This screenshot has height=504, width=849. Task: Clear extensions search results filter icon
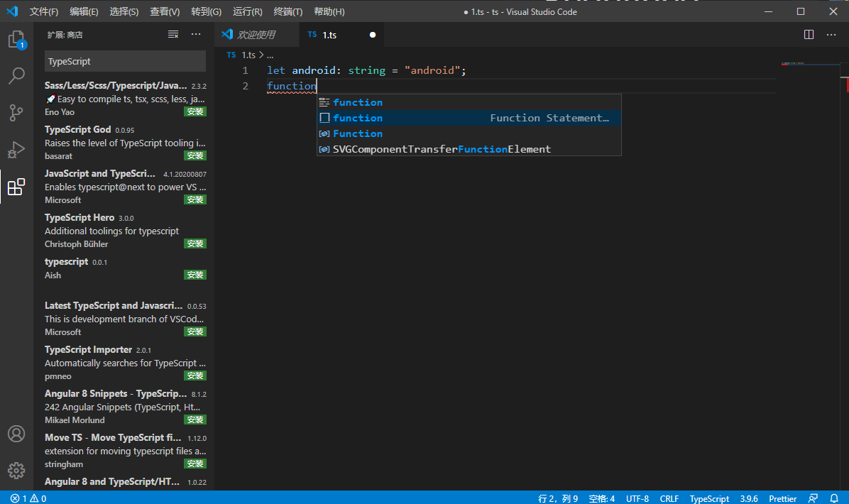click(173, 35)
